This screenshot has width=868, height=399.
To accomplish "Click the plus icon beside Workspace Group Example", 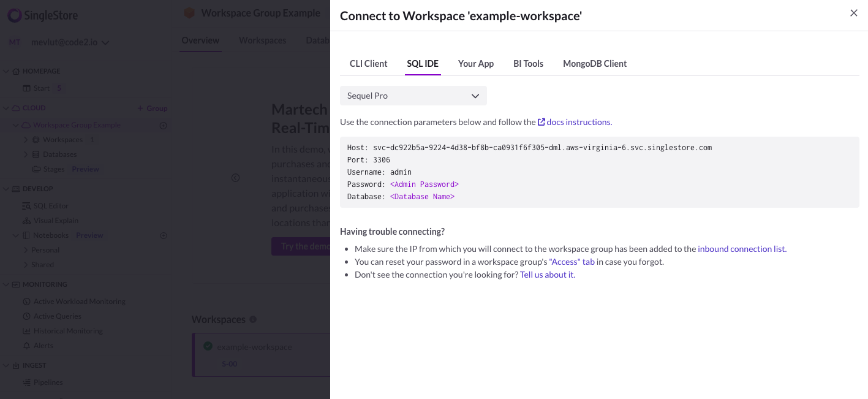I will [x=164, y=125].
